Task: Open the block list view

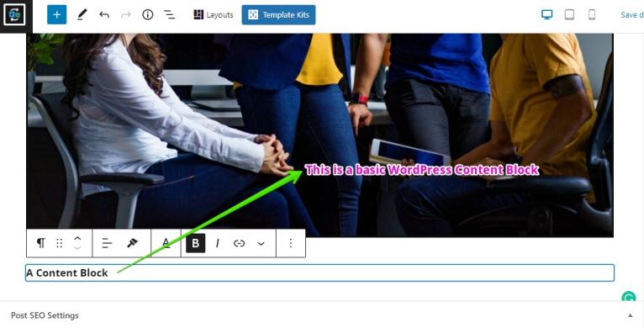Action: tap(170, 15)
